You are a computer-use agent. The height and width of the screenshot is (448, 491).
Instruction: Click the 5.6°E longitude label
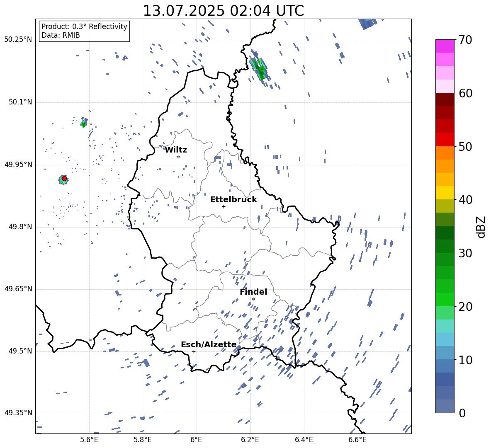89,440
